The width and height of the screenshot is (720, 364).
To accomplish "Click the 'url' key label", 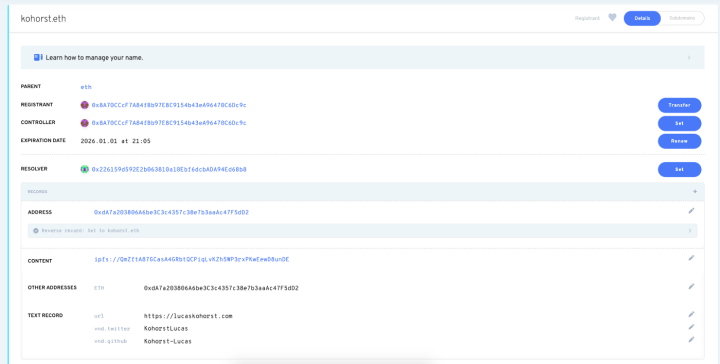I will point(99,316).
